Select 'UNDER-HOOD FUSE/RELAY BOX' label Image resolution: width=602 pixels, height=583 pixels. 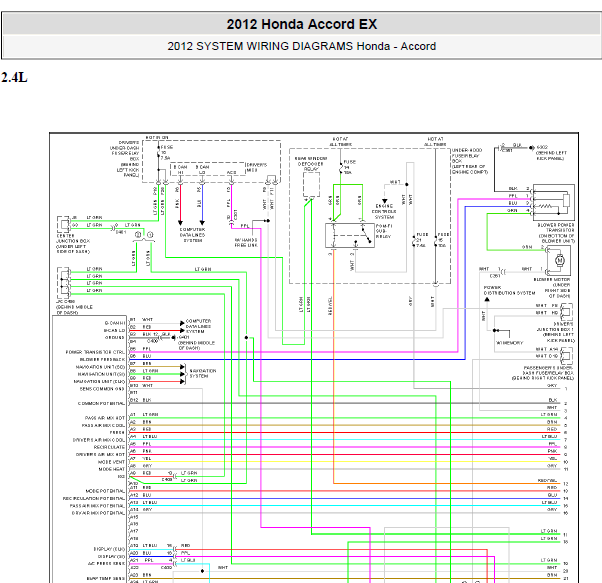[466, 155]
